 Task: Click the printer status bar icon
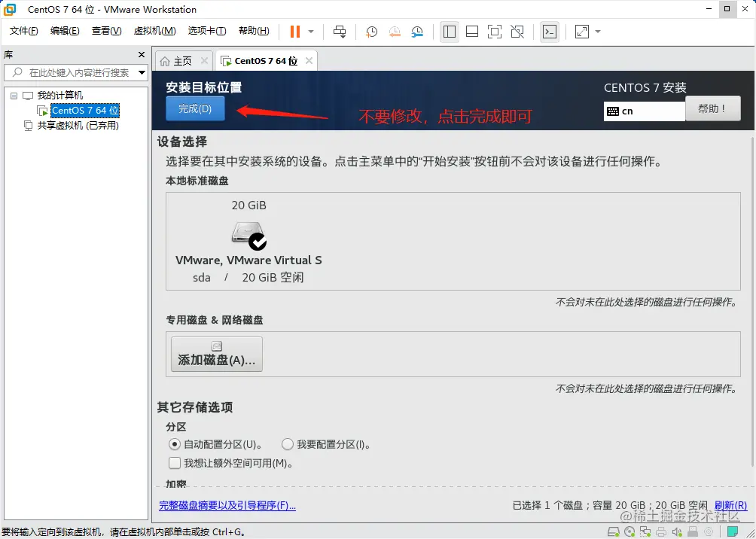[x=661, y=531]
